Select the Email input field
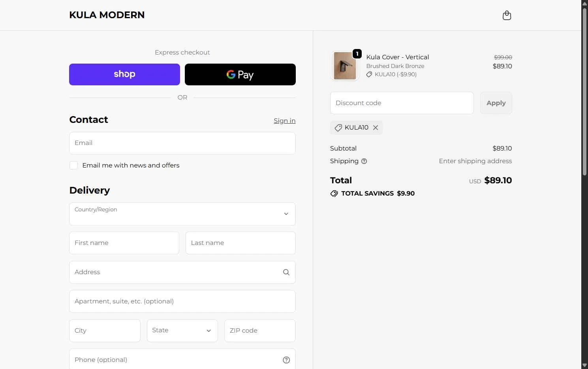The image size is (588, 369). [x=182, y=143]
